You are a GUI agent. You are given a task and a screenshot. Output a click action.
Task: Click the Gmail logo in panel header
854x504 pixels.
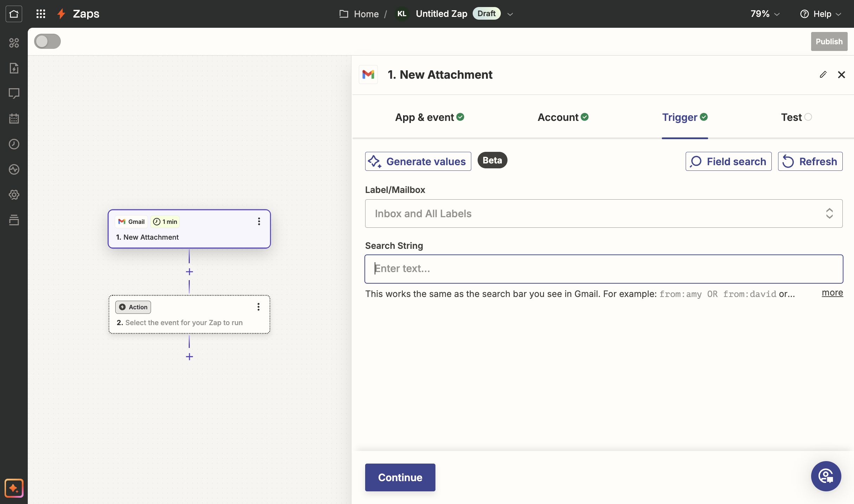(368, 75)
